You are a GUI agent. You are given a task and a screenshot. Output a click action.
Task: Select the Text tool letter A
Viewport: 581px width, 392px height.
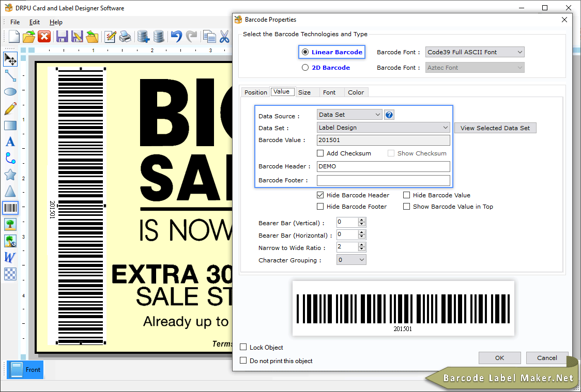coord(10,142)
